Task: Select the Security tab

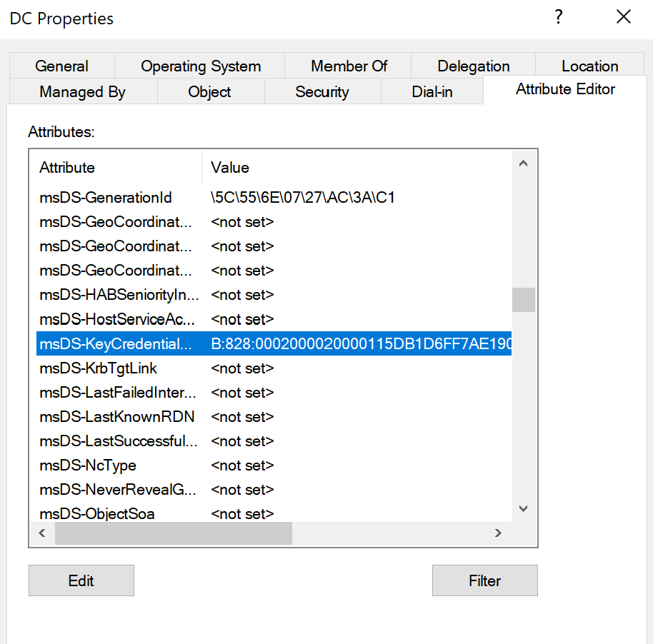Action: coord(321,92)
